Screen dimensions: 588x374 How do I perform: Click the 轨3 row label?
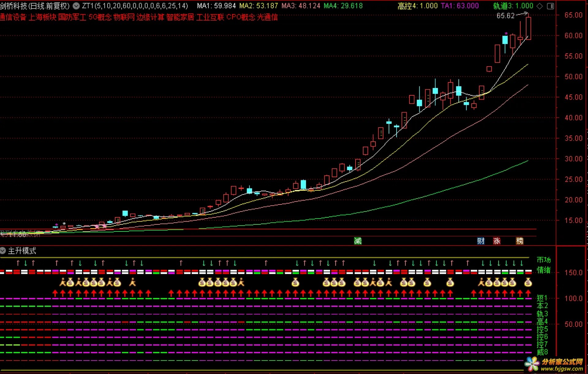coord(542,314)
